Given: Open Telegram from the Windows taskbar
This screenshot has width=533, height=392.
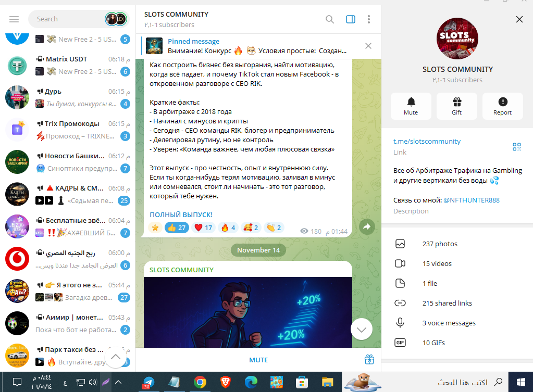Looking at the screenshot, I should click(148, 382).
